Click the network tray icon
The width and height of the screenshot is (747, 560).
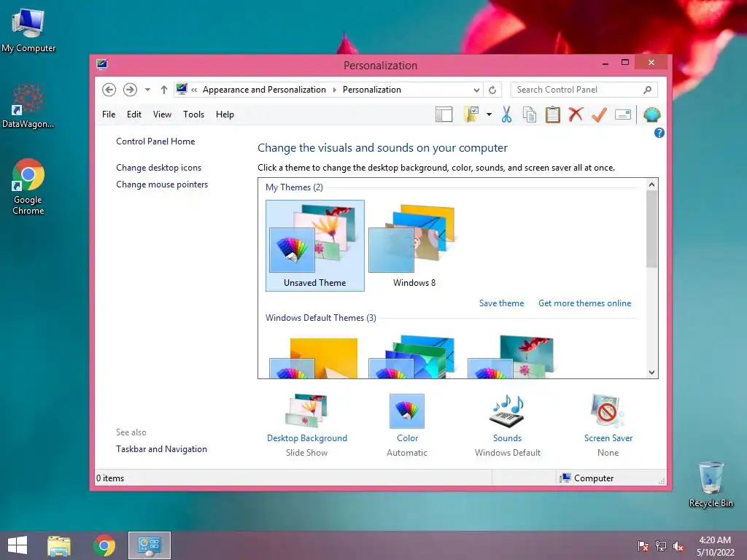[661, 546]
